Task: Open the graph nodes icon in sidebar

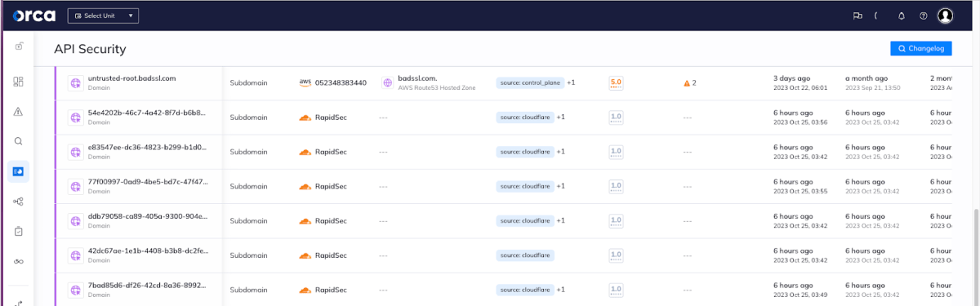Action: point(19,202)
